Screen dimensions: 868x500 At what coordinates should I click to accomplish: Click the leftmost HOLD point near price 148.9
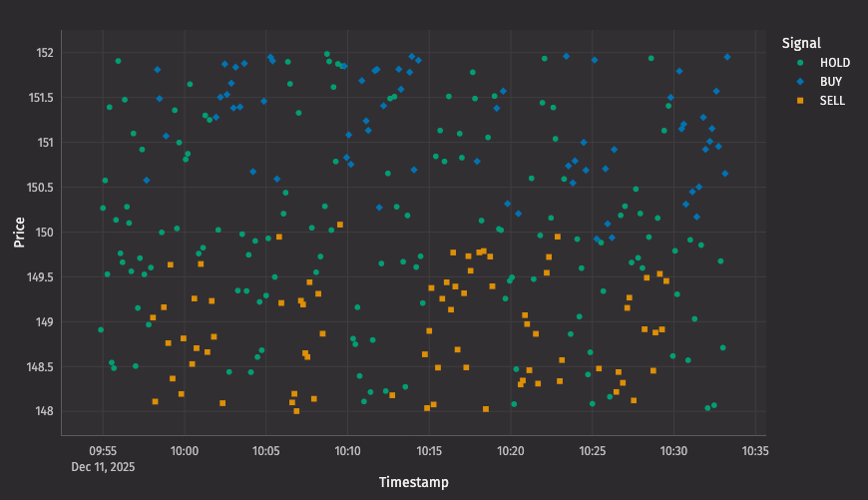tap(101, 329)
